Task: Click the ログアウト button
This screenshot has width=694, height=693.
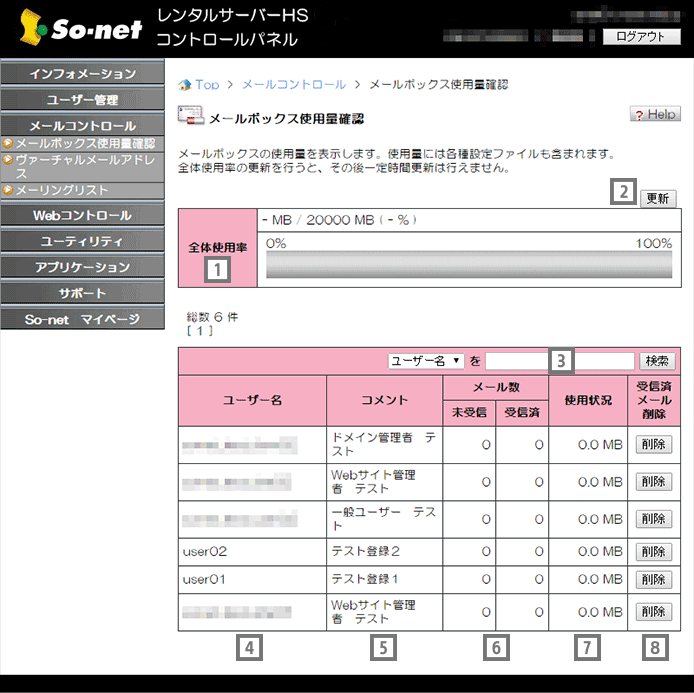Action: 642,37
